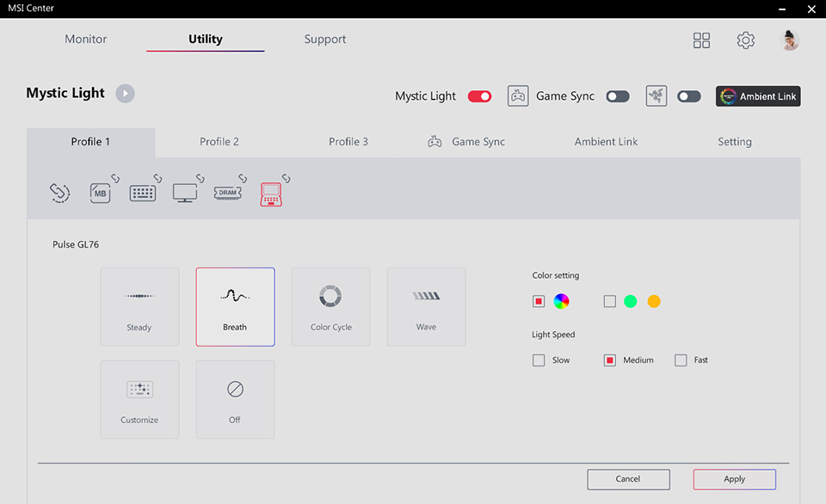This screenshot has height=504, width=826.
Task: Check the Fast light speed box
Action: coord(681,360)
